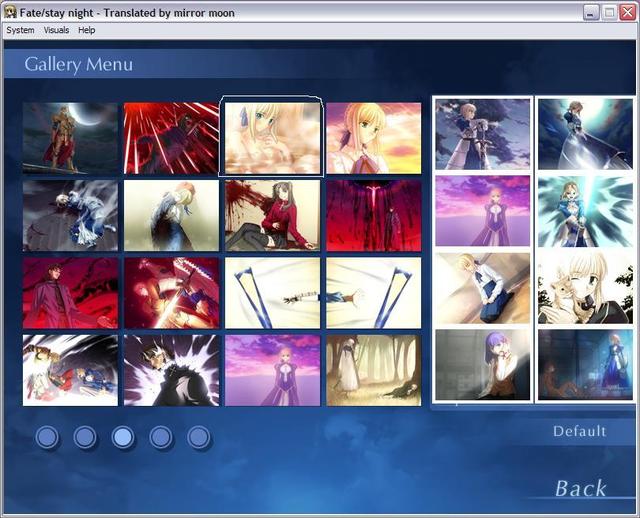Open thumbnail of twin-tail girl with blood splatter

[273, 216]
